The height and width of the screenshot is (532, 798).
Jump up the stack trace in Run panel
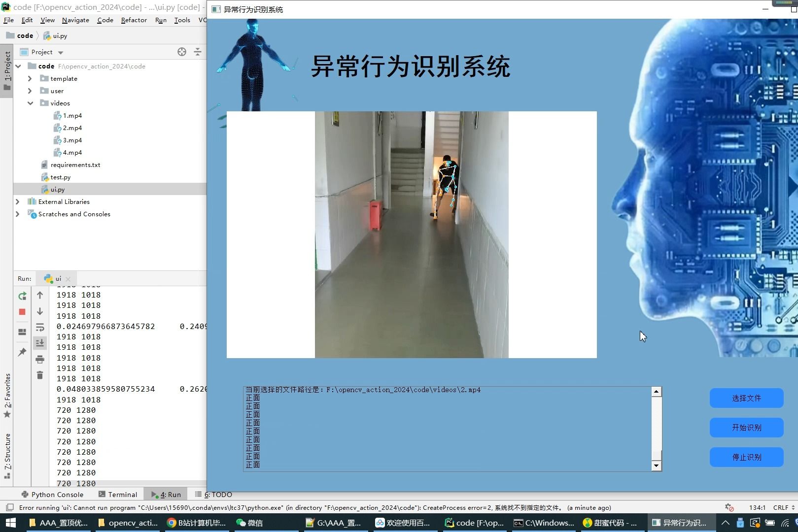tap(40, 295)
